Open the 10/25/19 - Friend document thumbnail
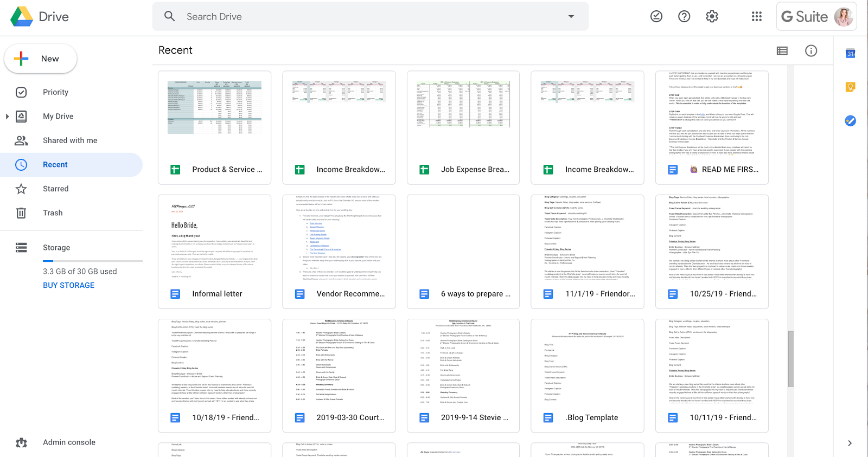 coord(712,237)
